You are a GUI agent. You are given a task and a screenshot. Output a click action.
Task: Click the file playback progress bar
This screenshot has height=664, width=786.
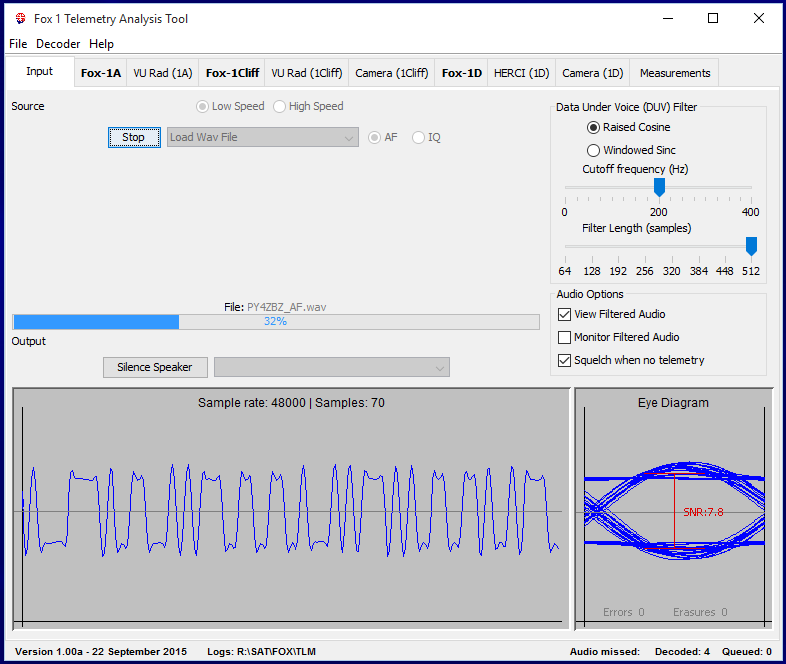[276, 322]
